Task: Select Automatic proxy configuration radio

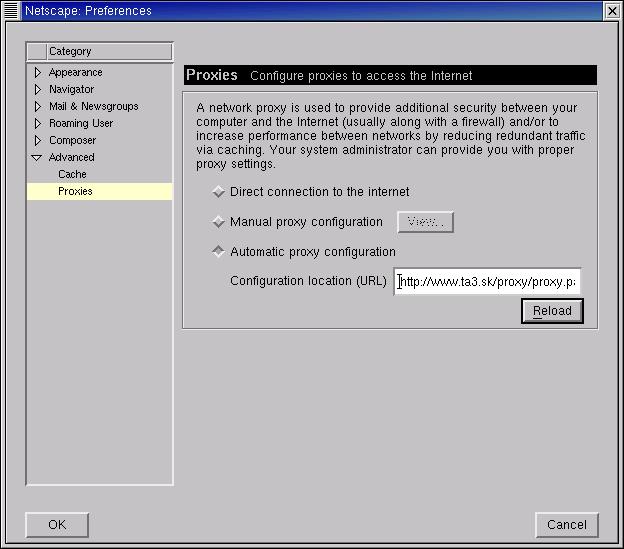Action: point(218,251)
